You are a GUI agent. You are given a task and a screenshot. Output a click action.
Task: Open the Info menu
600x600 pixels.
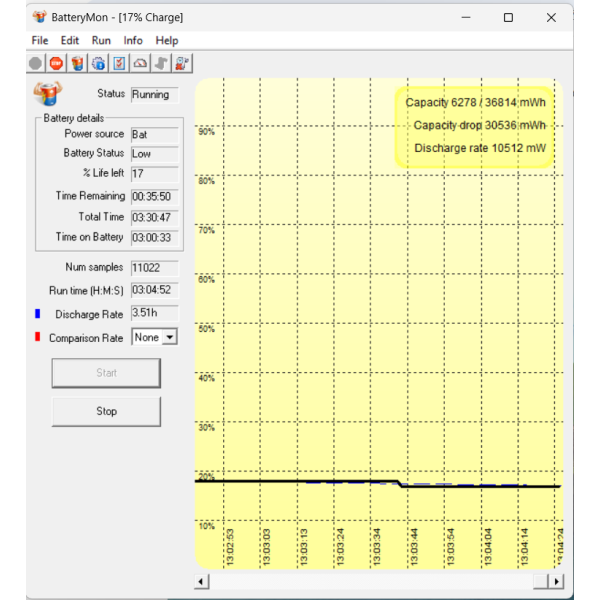pyautogui.click(x=133, y=41)
